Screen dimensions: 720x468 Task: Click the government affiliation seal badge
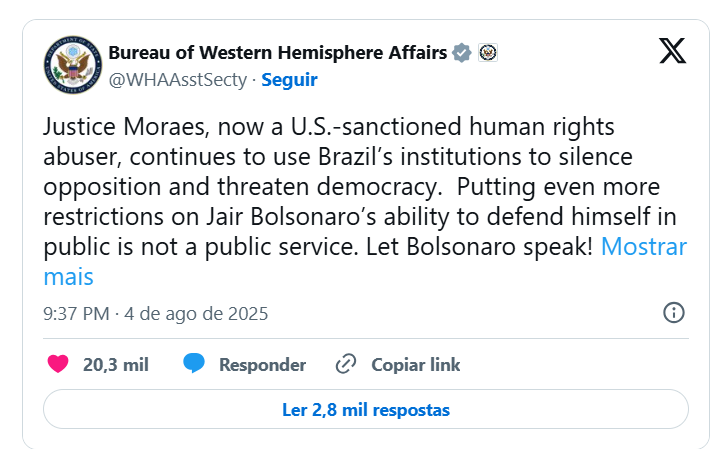pos(488,52)
